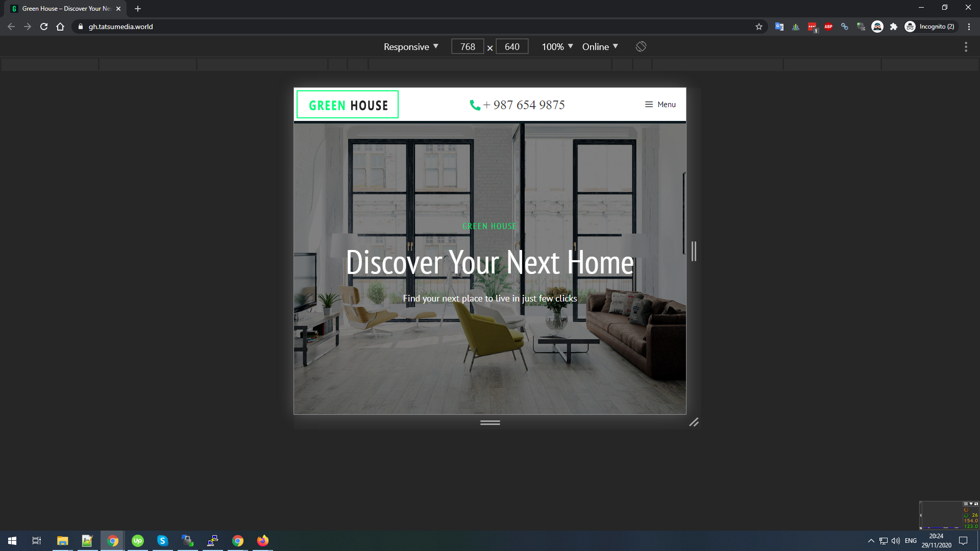Image resolution: width=980 pixels, height=551 pixels.
Task: Click the Green House logo
Action: coord(347,105)
